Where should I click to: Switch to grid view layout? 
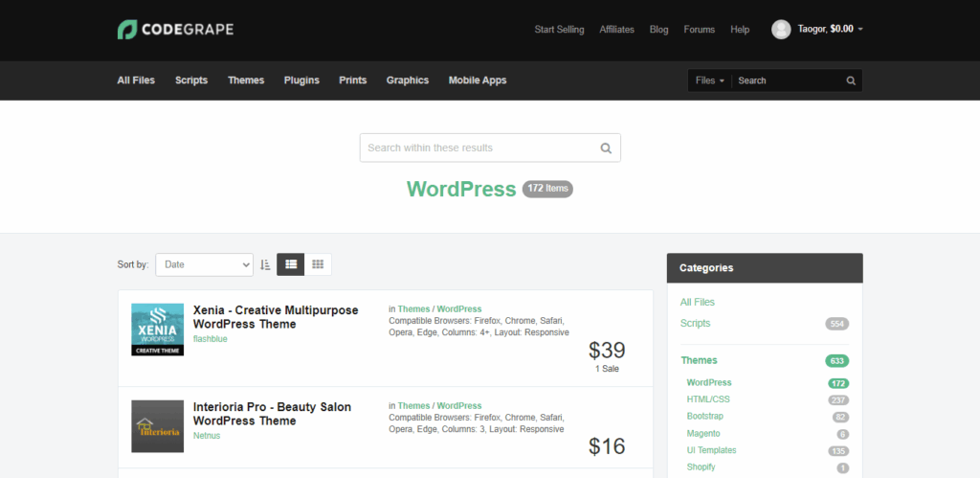pyautogui.click(x=318, y=264)
